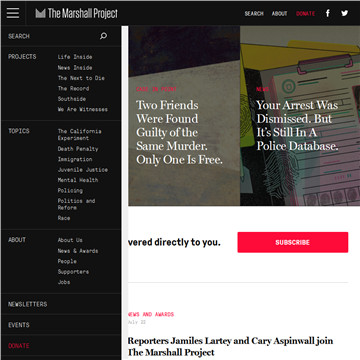Viewport: 360px width, 360px height.
Task: Click the ABOUT sidebar section heading
Action: tap(17, 240)
